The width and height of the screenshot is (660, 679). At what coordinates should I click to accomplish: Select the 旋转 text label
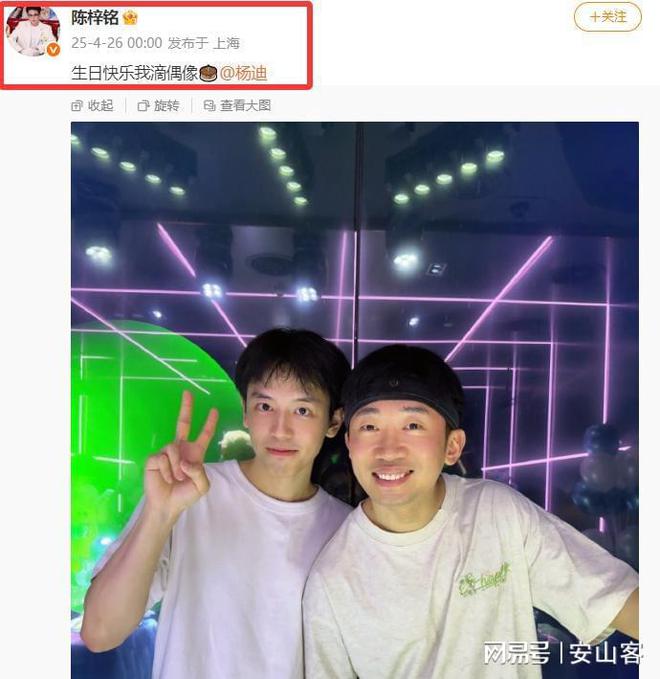pyautogui.click(x=167, y=106)
